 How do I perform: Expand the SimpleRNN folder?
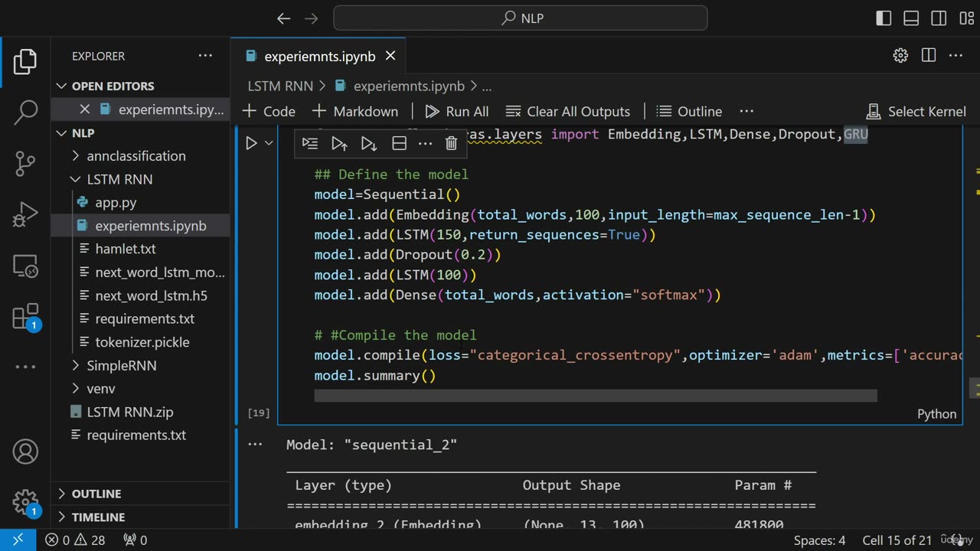[141, 365]
